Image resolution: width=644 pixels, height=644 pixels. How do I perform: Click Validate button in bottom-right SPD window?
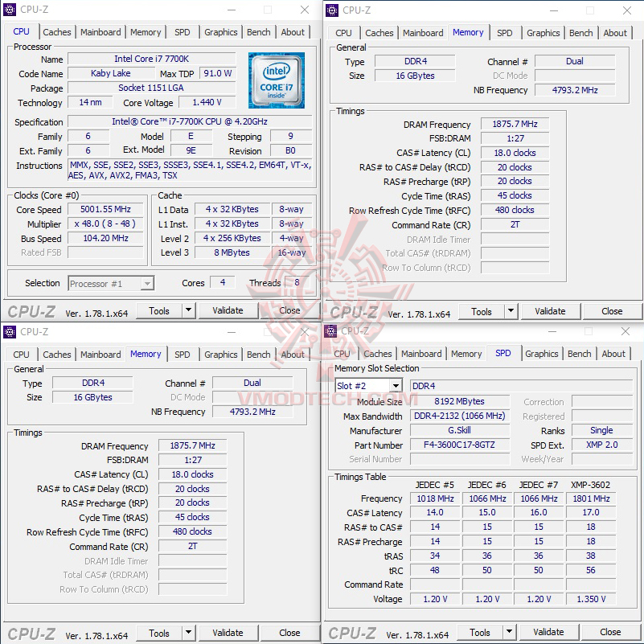tap(548, 632)
